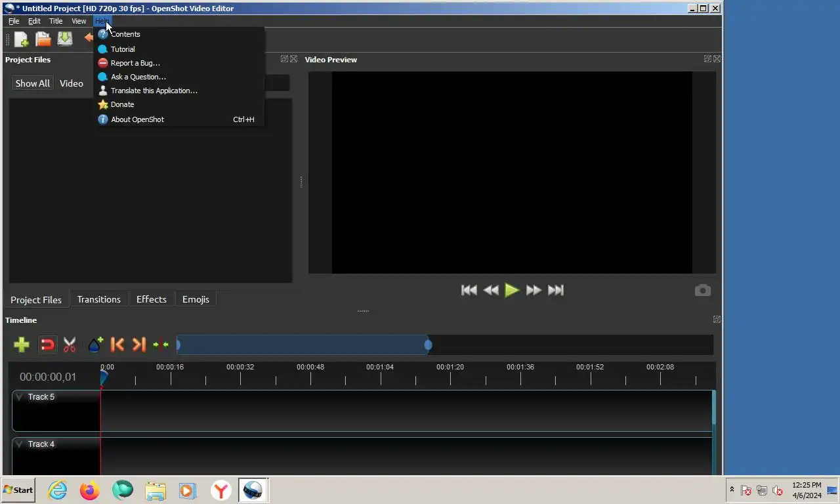Click the Contents help icon
Image resolution: width=840 pixels, height=504 pixels.
point(102,34)
